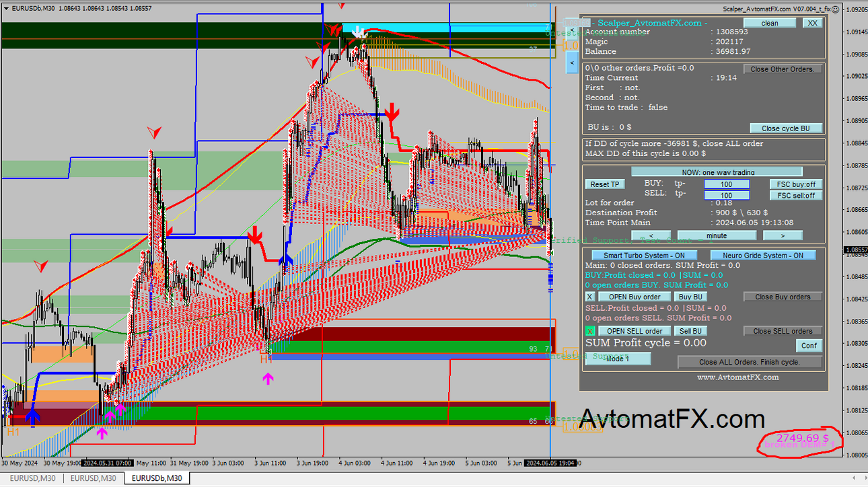The height and width of the screenshot is (487, 868).
Task: Click the clean button
Action: [770, 23]
